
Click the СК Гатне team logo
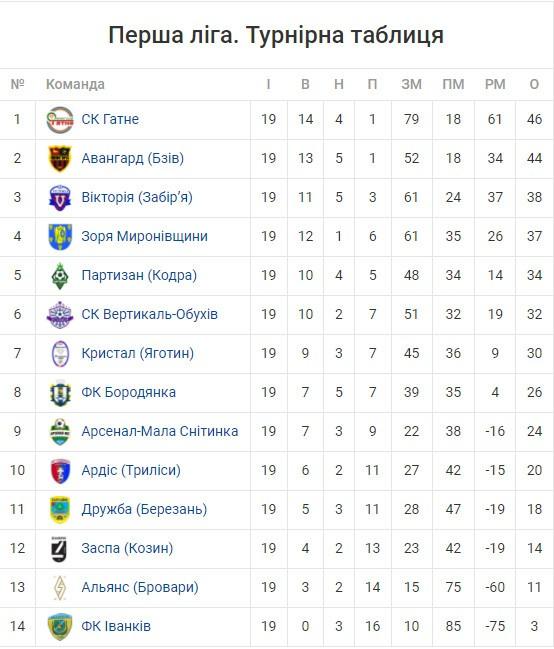click(60, 120)
